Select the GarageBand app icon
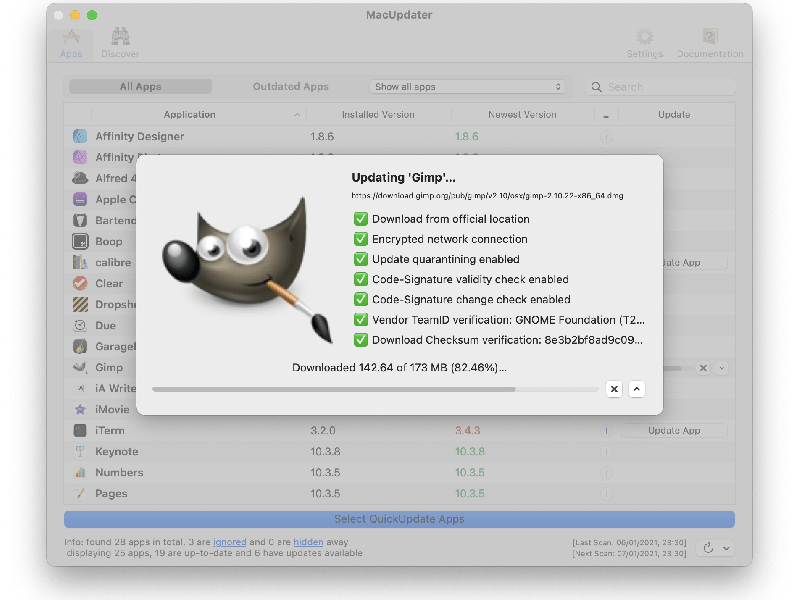Viewport: 800px width, 600px height. (80, 346)
